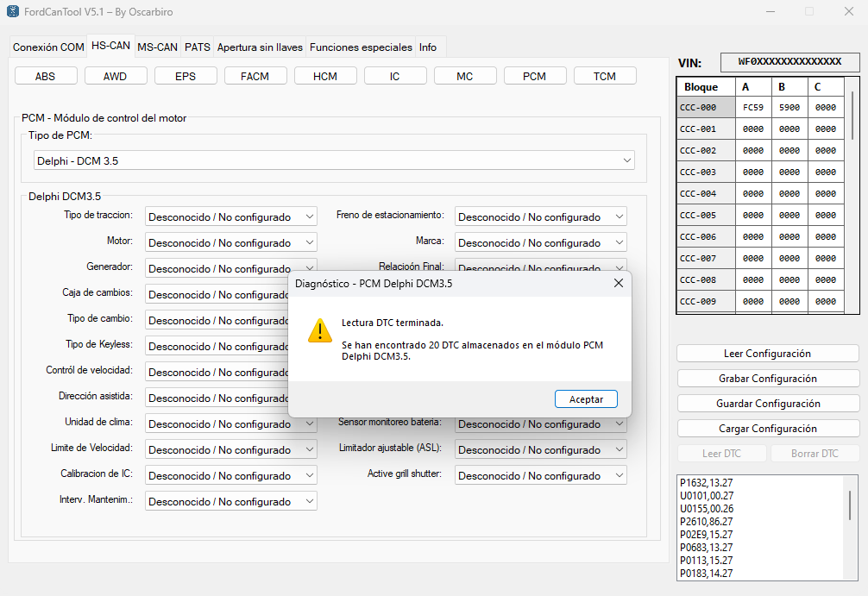The height and width of the screenshot is (596, 868).
Task: Click the DTC list vertical scrollbar
Action: click(850, 505)
